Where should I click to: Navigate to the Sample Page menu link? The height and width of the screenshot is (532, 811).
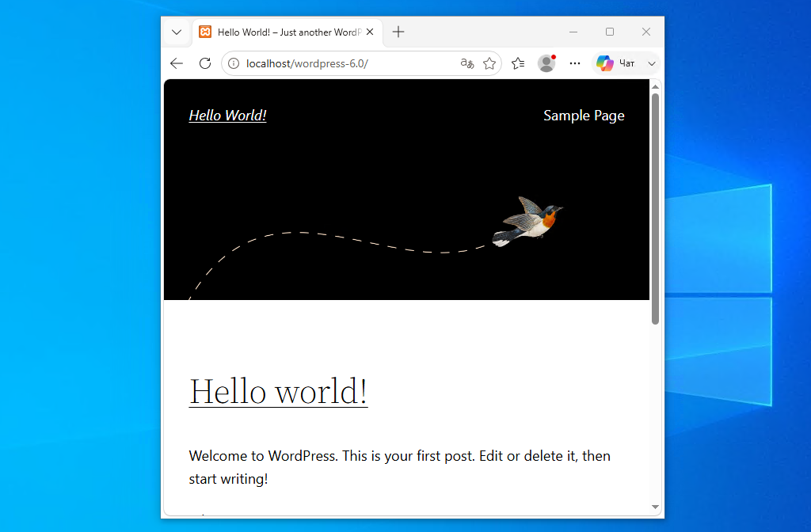click(x=584, y=116)
